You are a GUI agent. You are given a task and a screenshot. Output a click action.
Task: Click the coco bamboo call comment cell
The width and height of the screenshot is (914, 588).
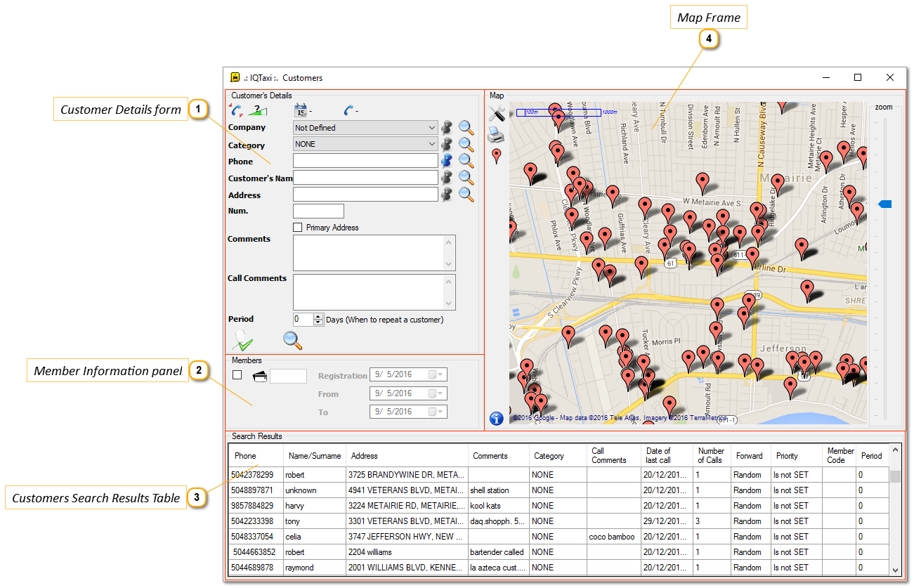pos(614,537)
